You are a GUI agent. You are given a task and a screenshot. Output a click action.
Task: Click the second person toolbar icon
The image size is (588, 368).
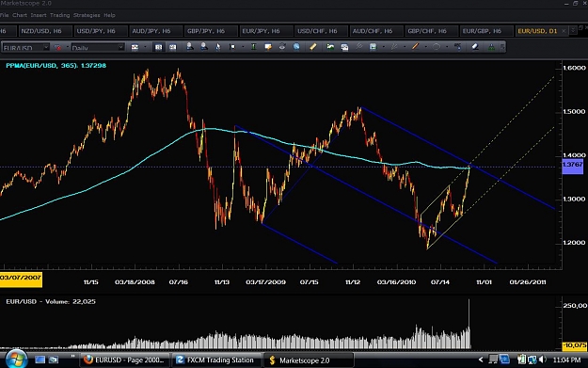tap(203, 46)
